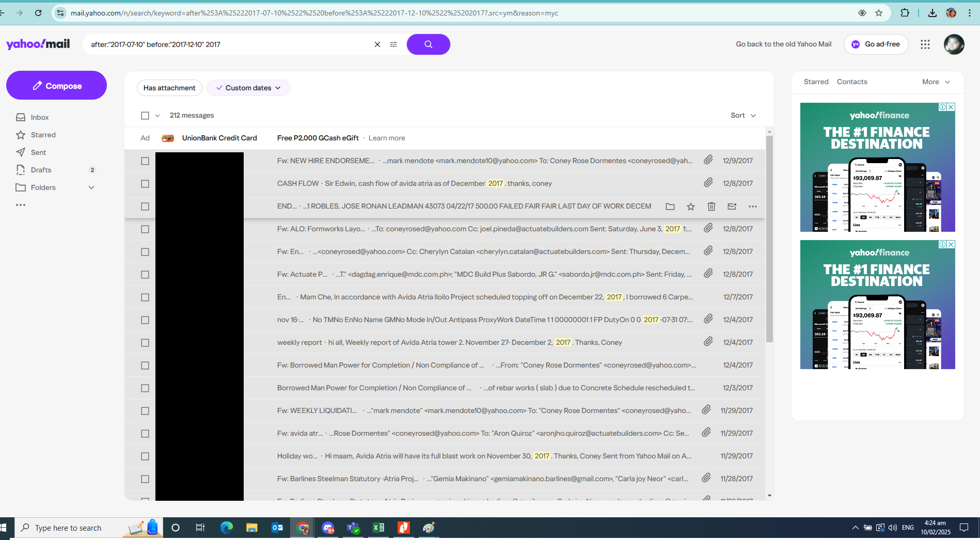The image size is (980, 540).
Task: Go back to the old Yahoo Mail
Action: coord(783,44)
